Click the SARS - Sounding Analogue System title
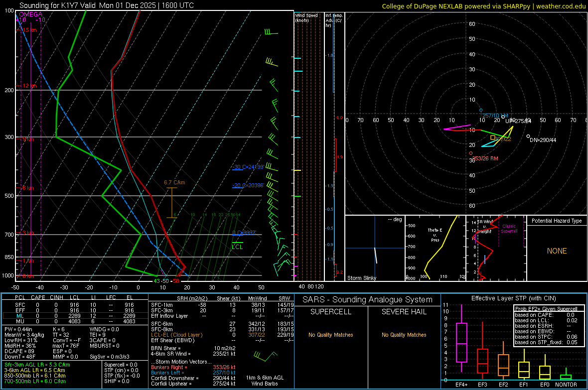This screenshot has height=390, width=588. click(367, 300)
